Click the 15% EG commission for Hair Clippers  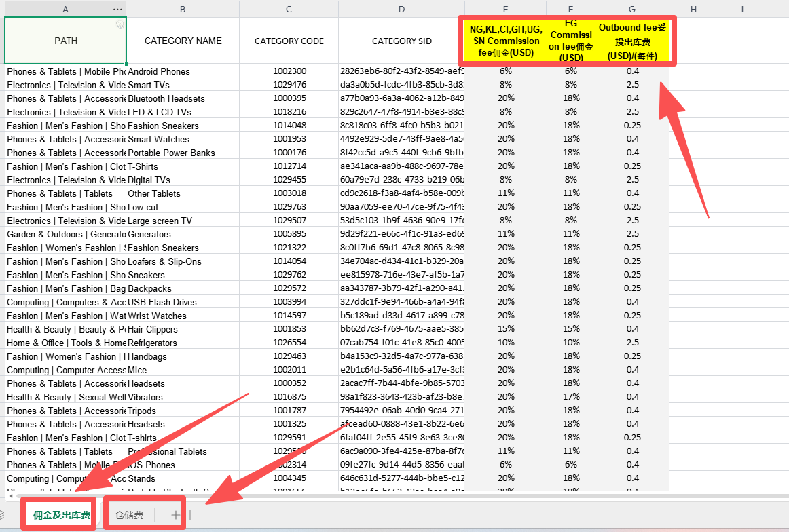570,329
